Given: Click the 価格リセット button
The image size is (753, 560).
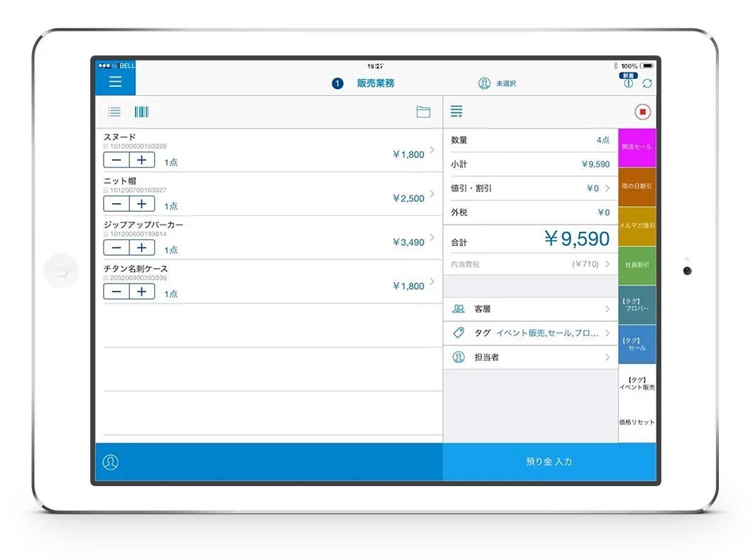Looking at the screenshot, I should point(636,422).
